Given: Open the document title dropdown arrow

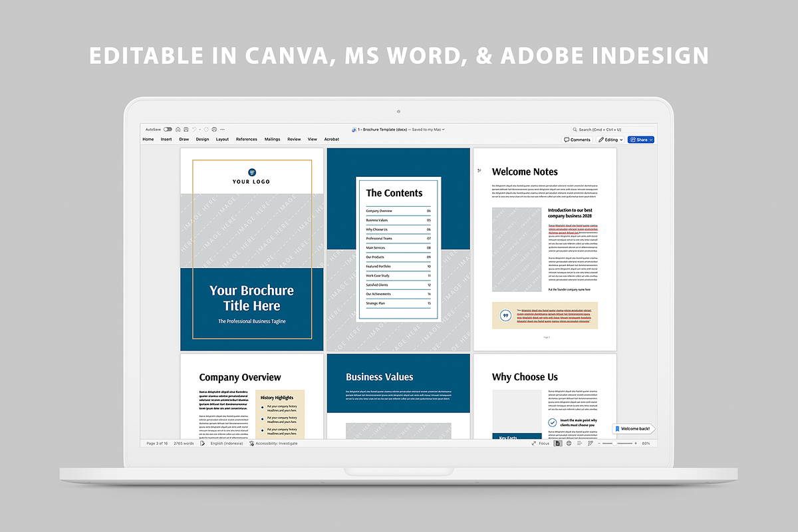Looking at the screenshot, I should 444,130.
